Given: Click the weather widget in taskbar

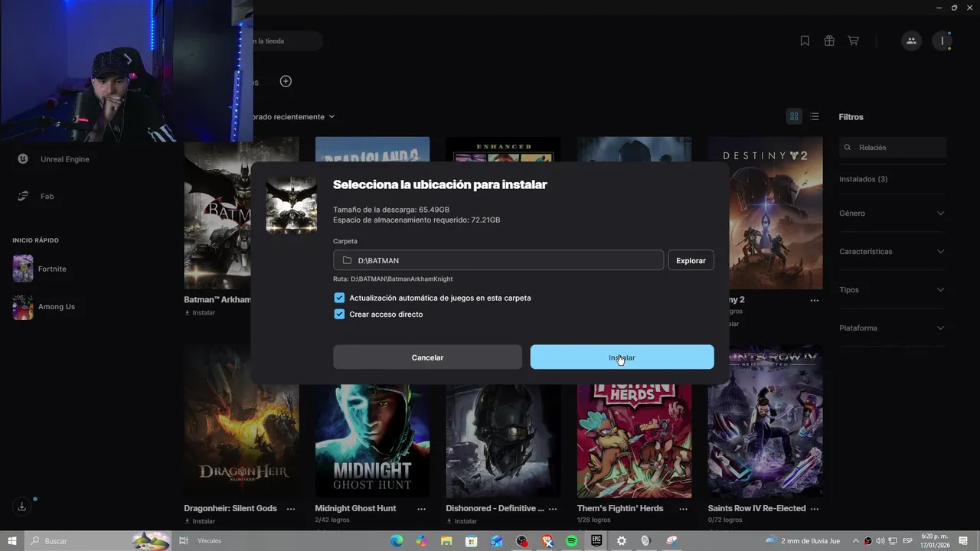Looking at the screenshot, I should point(804,541).
